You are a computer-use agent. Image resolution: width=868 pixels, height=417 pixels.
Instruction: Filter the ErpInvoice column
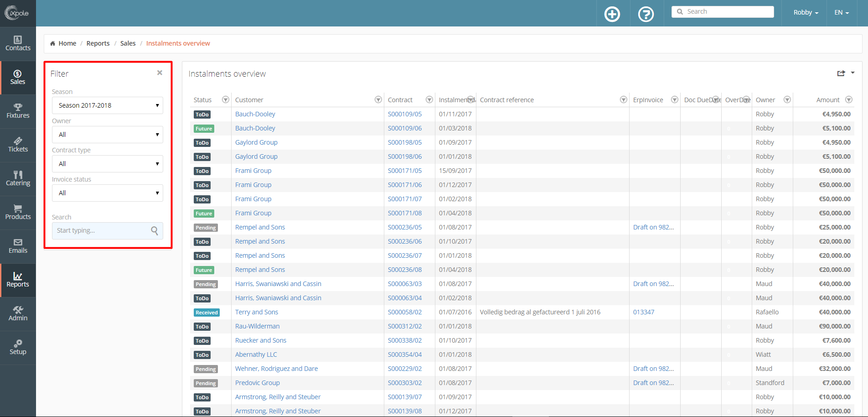(x=674, y=99)
